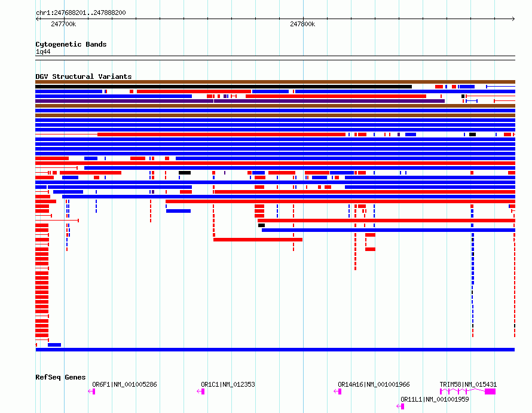Click the left arrowhead of the scale ruler

[37, 19]
